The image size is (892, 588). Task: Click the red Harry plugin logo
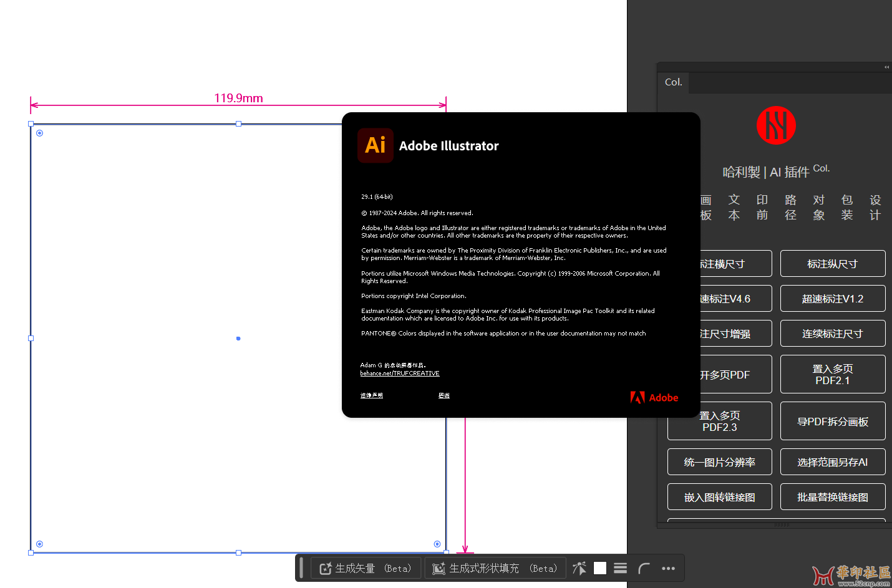776,125
